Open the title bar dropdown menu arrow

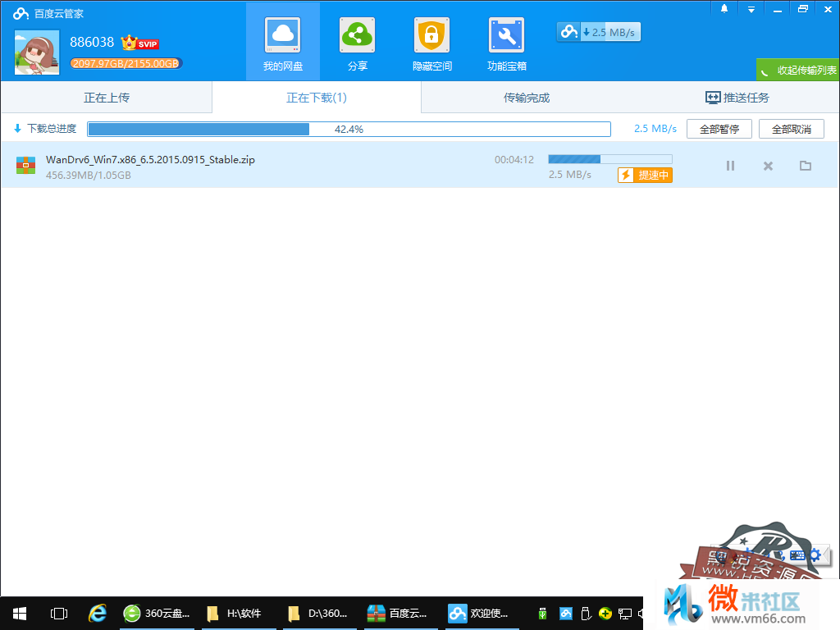pyautogui.click(x=751, y=9)
